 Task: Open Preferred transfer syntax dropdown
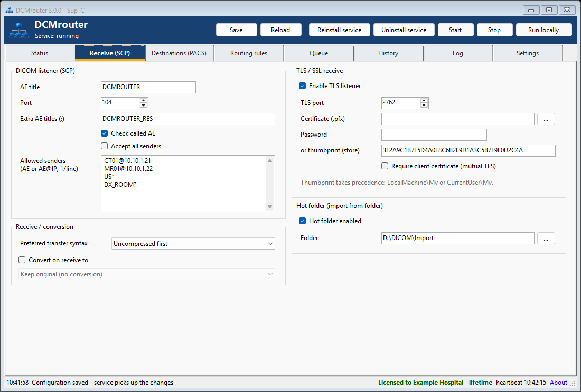pyautogui.click(x=193, y=244)
